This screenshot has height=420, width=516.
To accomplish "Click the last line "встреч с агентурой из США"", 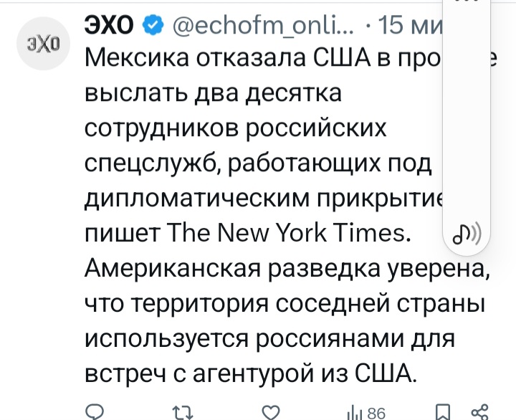I will pyautogui.click(x=249, y=373).
